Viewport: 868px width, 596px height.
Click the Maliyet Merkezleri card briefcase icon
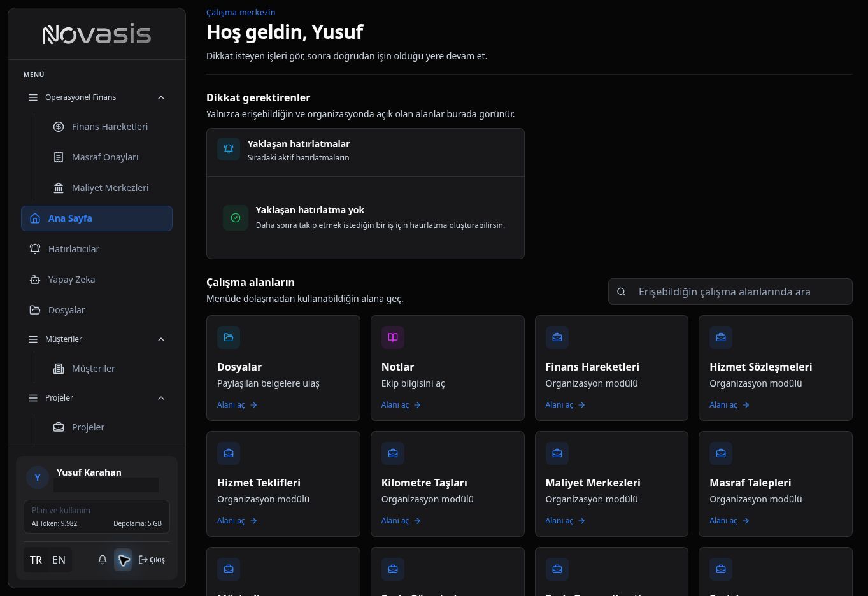557,453
